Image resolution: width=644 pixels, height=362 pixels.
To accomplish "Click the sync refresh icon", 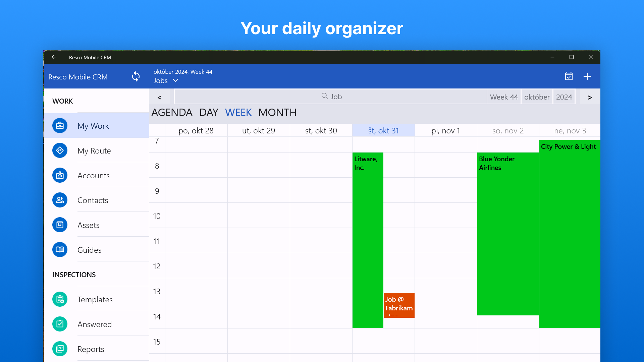I will [x=136, y=76].
